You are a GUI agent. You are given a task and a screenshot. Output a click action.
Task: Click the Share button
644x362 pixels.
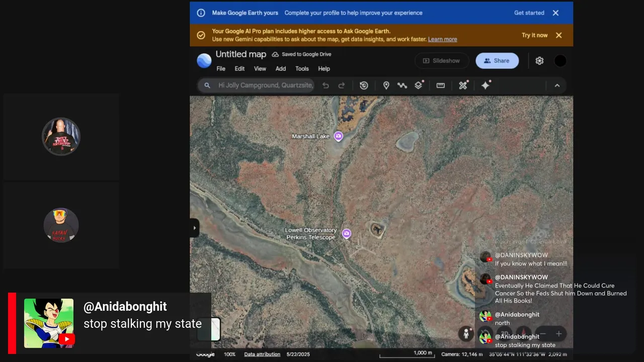click(497, 61)
